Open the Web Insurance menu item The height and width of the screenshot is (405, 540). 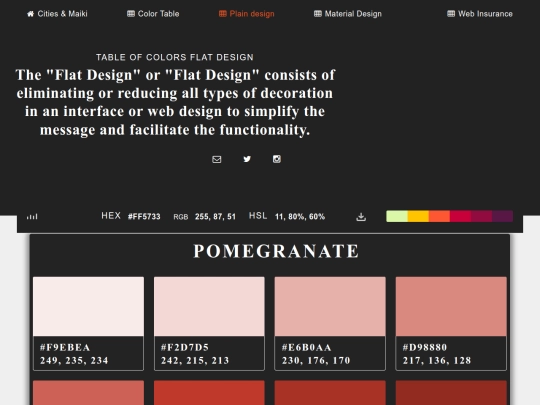point(480,14)
